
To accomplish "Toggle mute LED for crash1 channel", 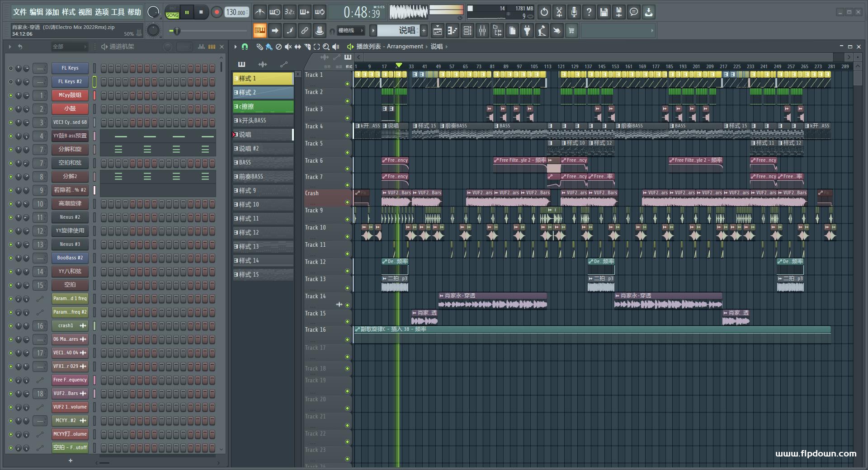I will (11, 326).
